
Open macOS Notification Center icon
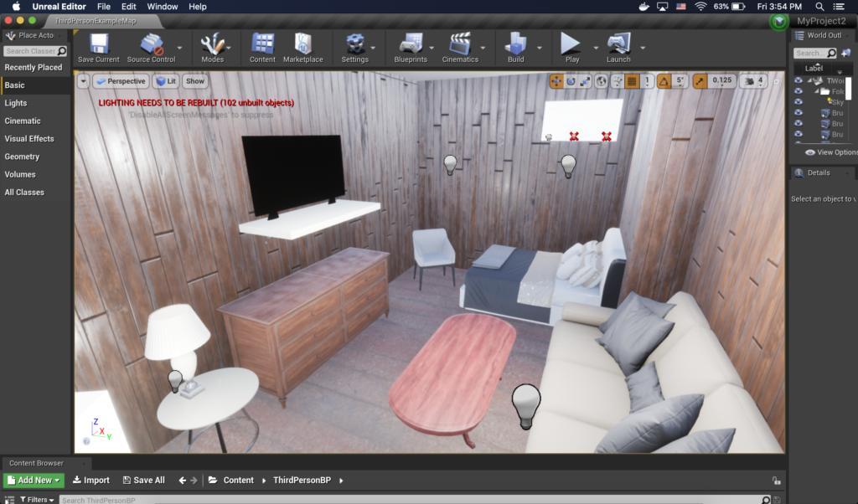point(838,7)
